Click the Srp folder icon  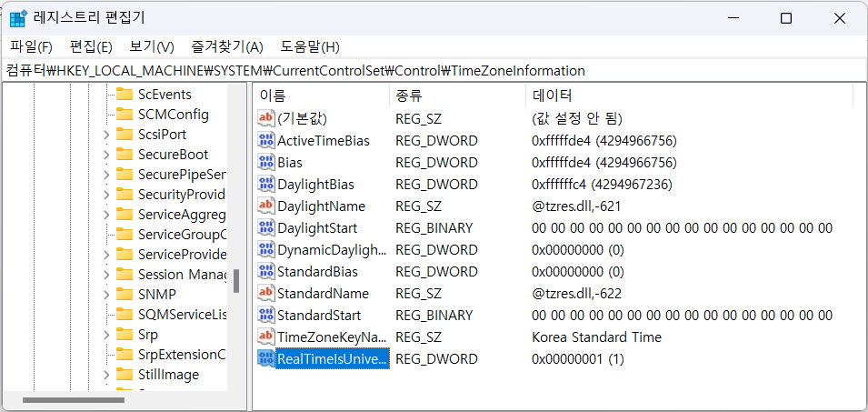(x=125, y=335)
